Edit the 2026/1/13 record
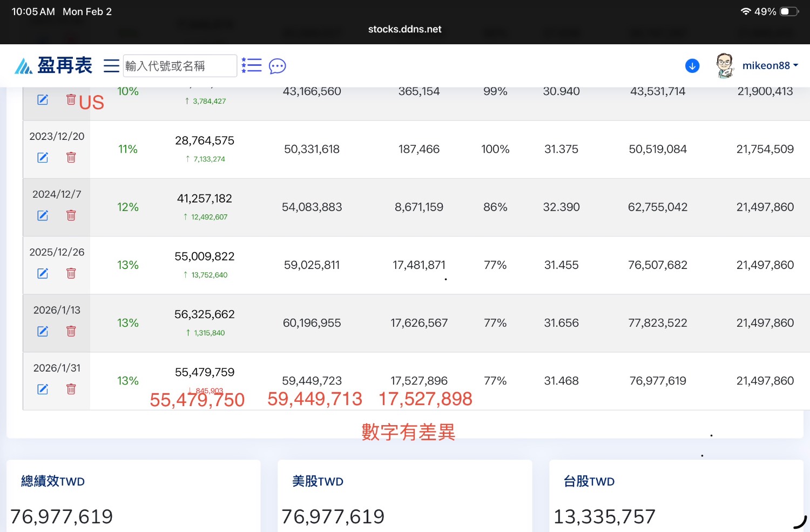The height and width of the screenshot is (532, 810). 43,331
